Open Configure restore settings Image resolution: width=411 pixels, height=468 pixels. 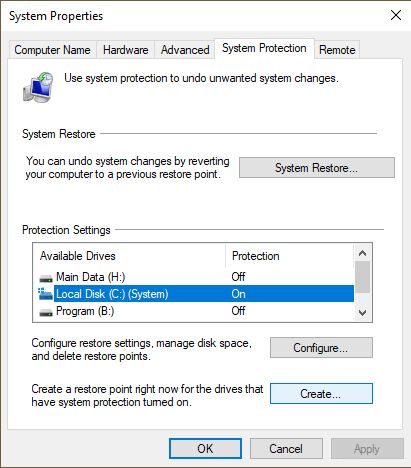(321, 348)
